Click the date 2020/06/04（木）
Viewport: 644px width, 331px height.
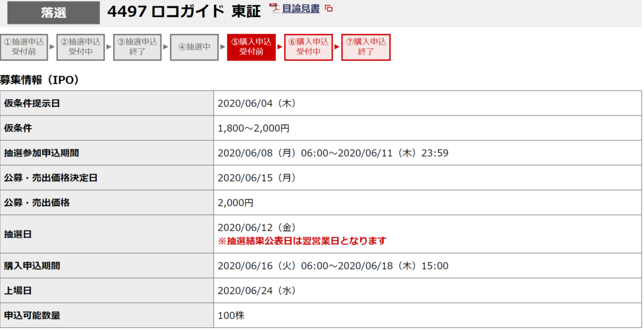(x=257, y=104)
